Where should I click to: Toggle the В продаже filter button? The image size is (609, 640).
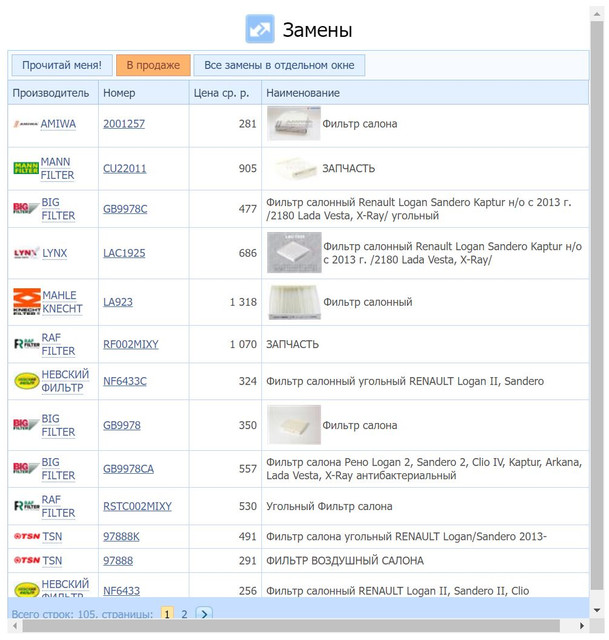click(x=153, y=65)
